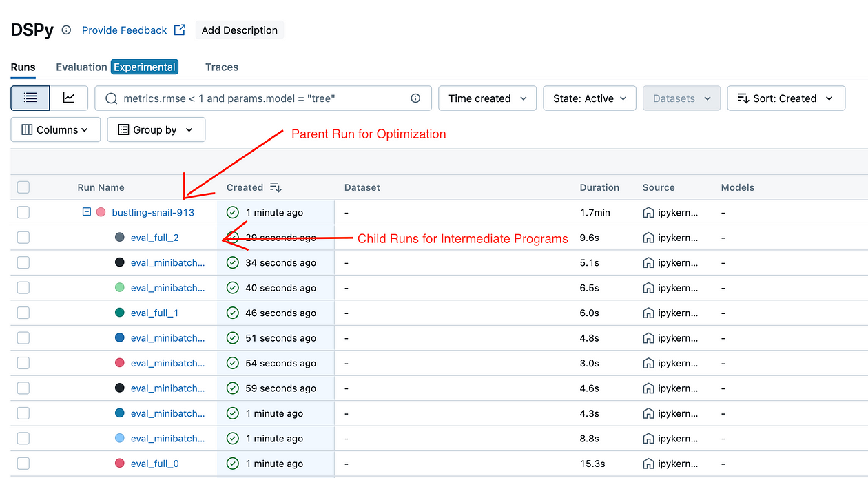Select the checkbox for the bustling-snail-913 row
The height and width of the screenshot is (478, 868).
point(23,212)
